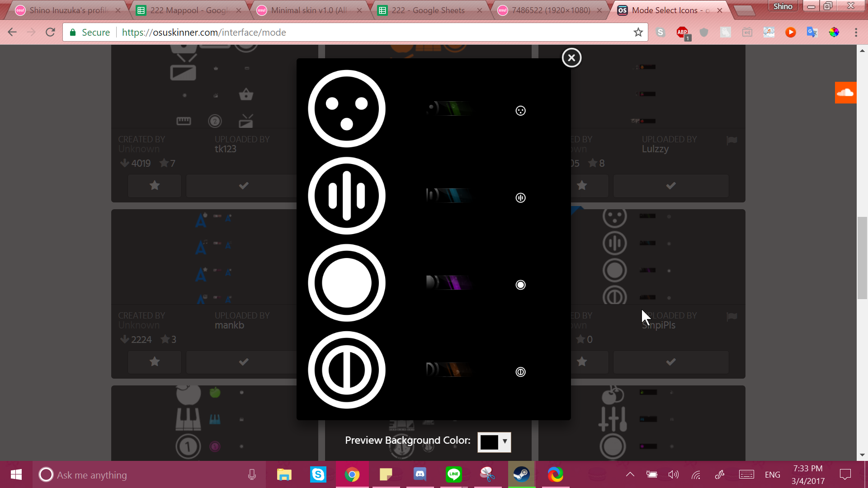Select the osu!mania mode icon (half-circle)
Screen dimensions: 868x488
point(347,371)
